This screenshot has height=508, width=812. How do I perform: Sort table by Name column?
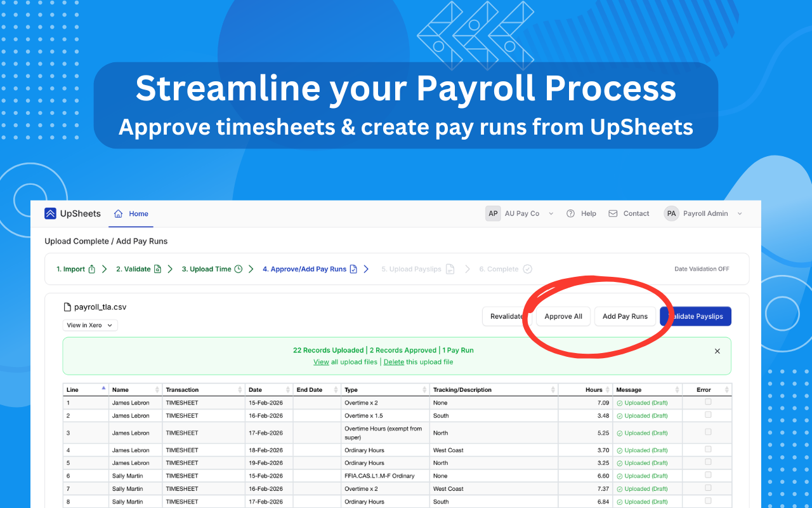click(x=136, y=389)
